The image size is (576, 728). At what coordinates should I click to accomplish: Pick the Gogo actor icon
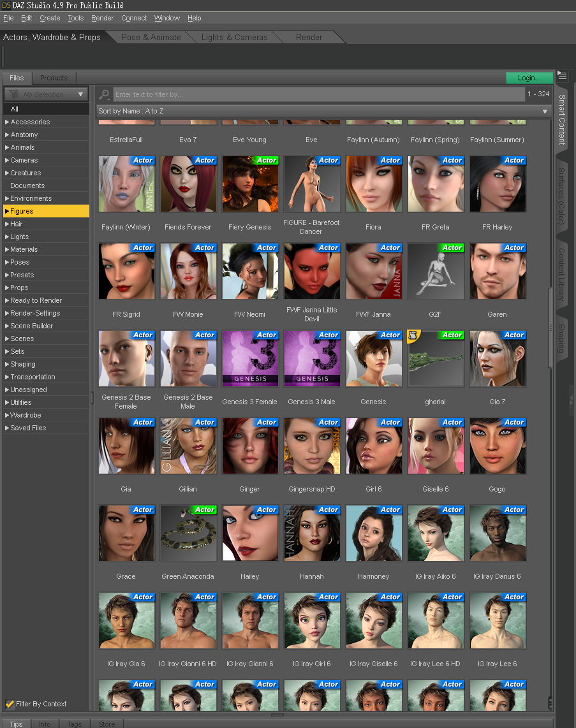pyautogui.click(x=498, y=446)
